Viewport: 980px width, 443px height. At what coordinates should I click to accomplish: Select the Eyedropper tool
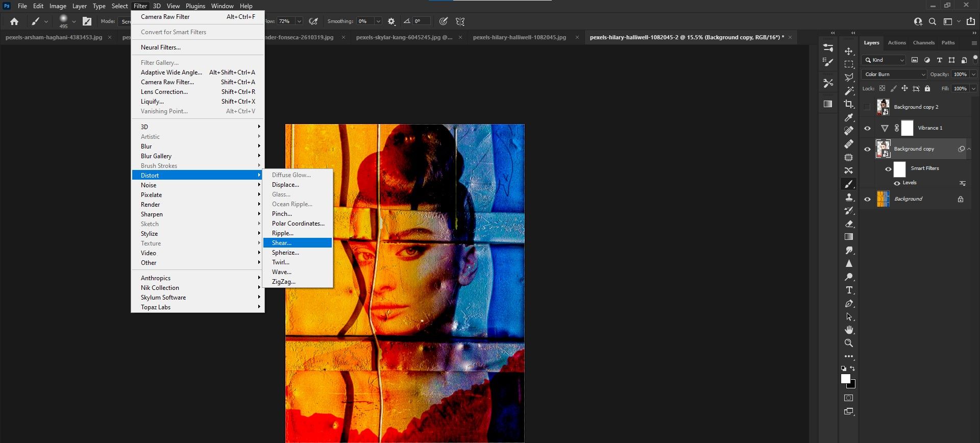849,117
